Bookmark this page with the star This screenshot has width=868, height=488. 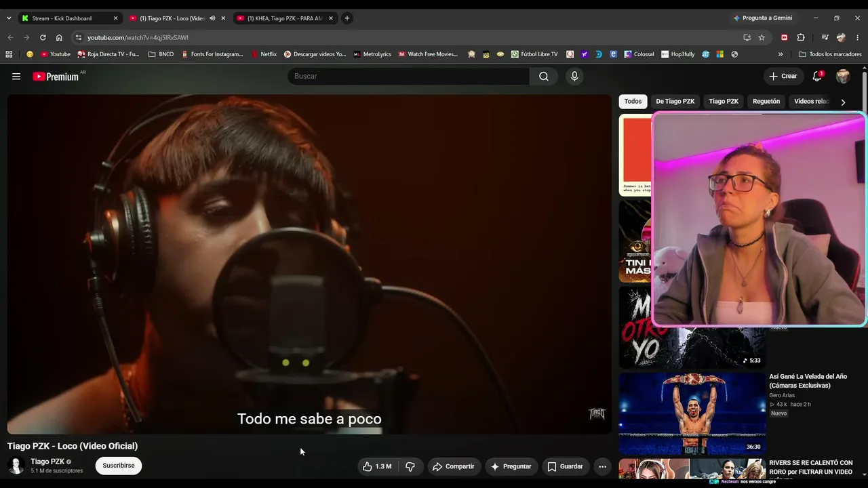point(762,37)
